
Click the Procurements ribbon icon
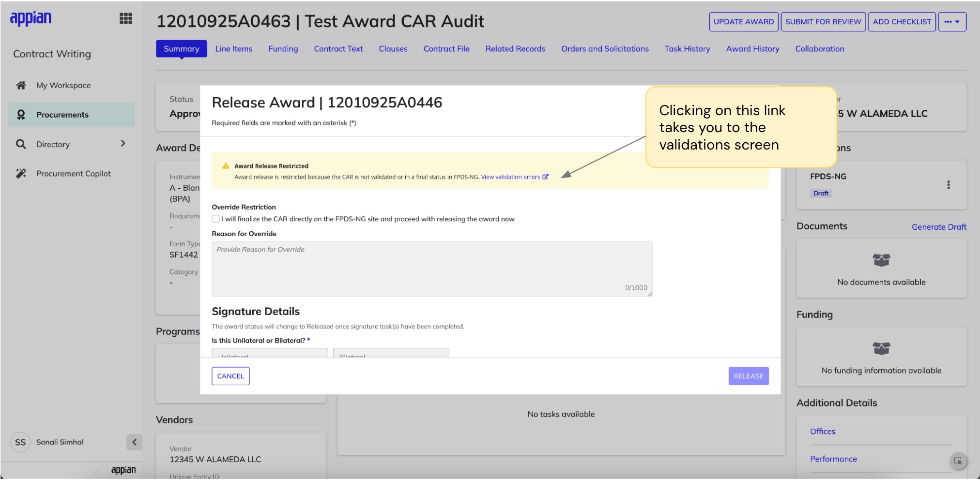coord(21,115)
